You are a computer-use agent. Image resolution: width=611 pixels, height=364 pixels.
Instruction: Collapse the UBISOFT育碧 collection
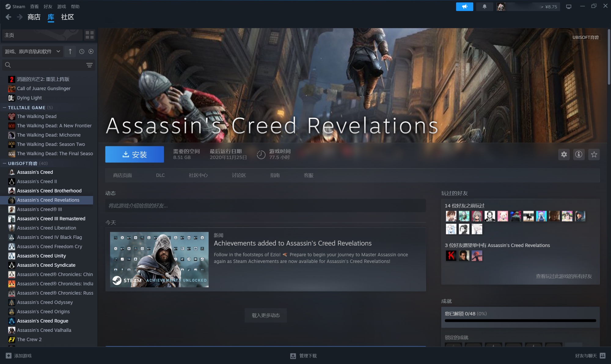[x=5, y=163]
